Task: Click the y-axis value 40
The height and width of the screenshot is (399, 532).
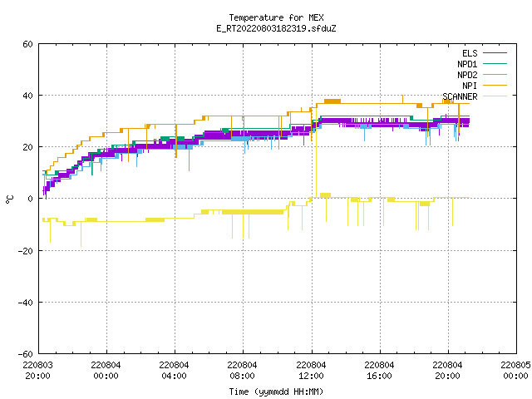Action: (x=27, y=96)
